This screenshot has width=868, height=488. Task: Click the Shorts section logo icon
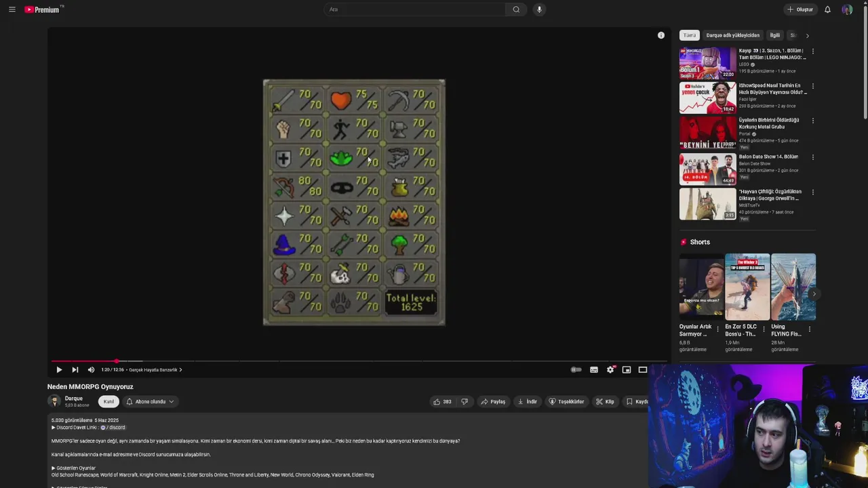click(x=684, y=242)
